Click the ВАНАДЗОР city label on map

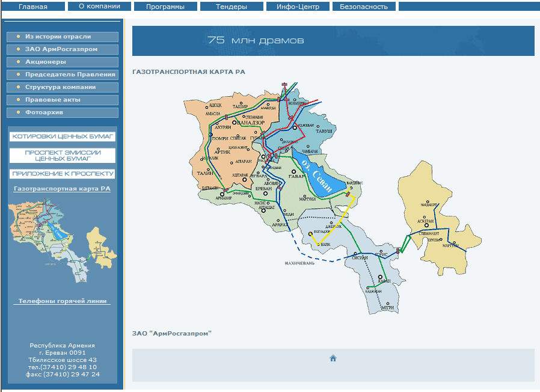point(251,123)
